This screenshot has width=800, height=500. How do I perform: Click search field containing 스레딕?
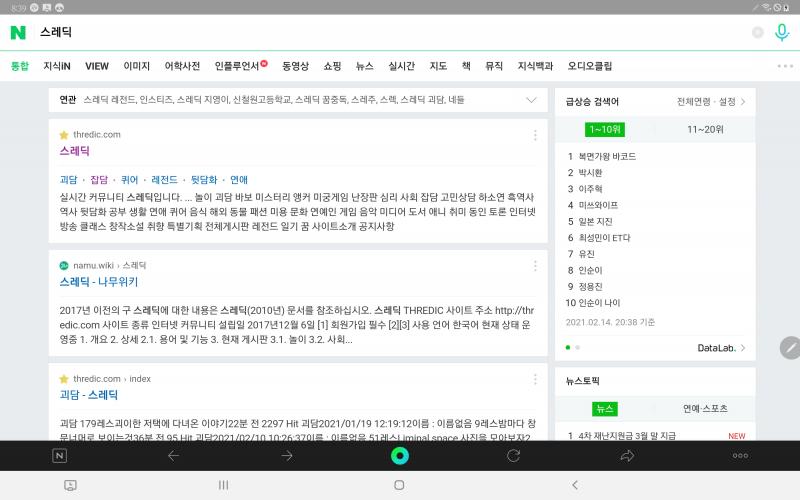pyautogui.click(x=390, y=33)
